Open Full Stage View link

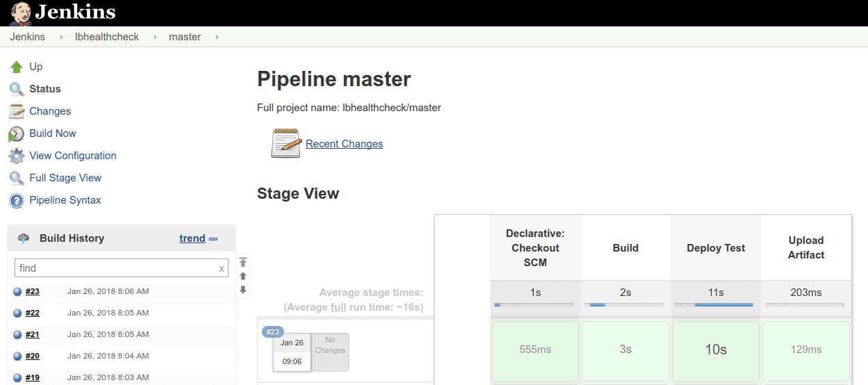pyautogui.click(x=65, y=178)
